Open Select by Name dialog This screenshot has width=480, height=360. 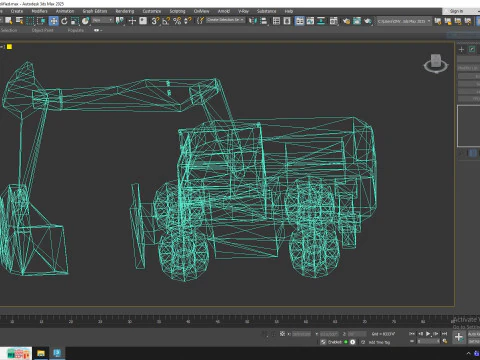point(19,21)
